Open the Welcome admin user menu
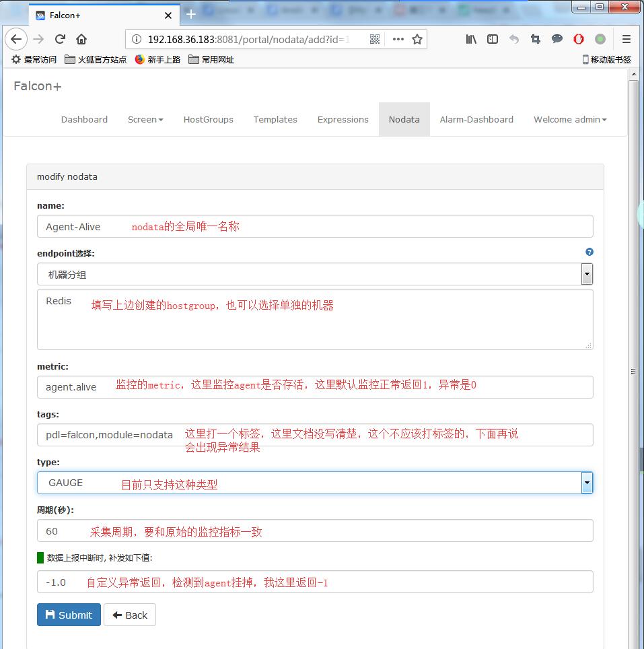This screenshot has width=644, height=649. point(569,119)
